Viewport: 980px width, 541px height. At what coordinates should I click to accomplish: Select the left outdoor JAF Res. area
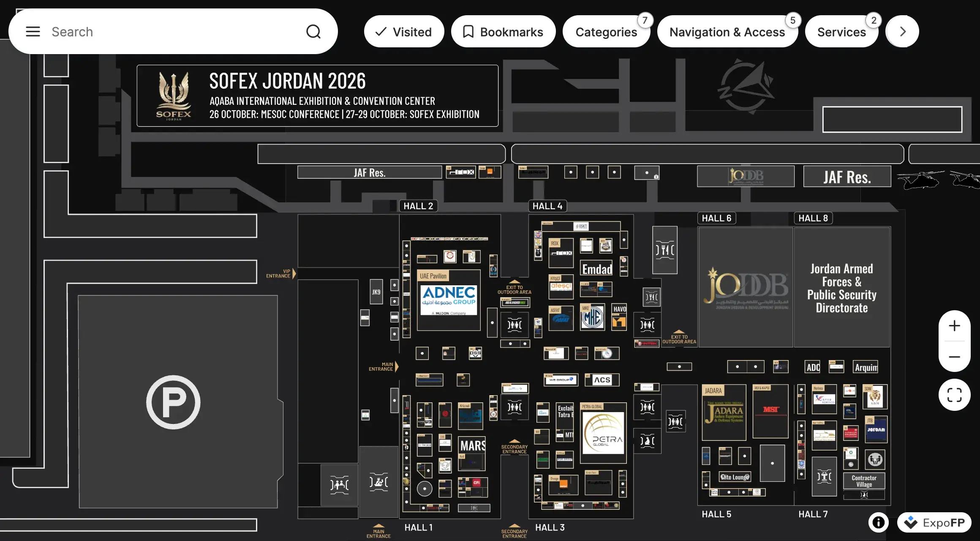[x=370, y=172]
